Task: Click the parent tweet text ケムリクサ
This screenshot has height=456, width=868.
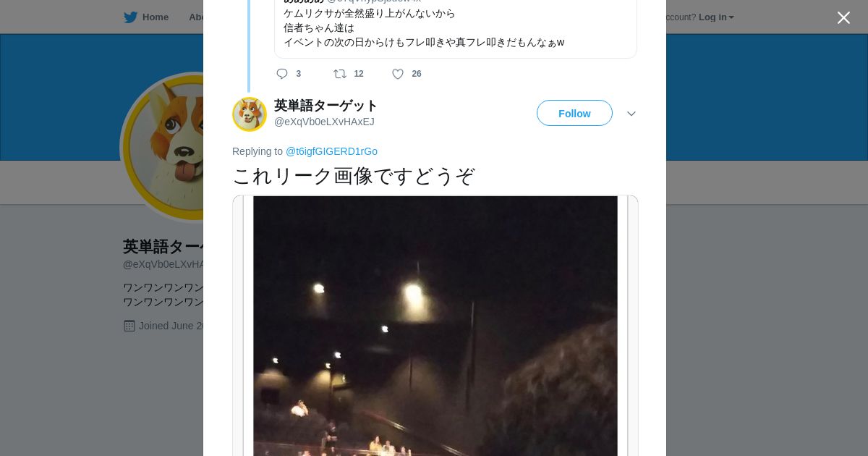Action: (x=424, y=28)
